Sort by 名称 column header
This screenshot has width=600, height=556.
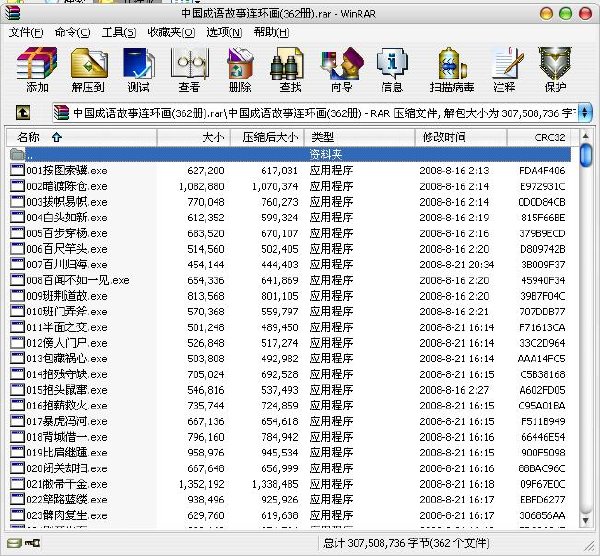82,137
